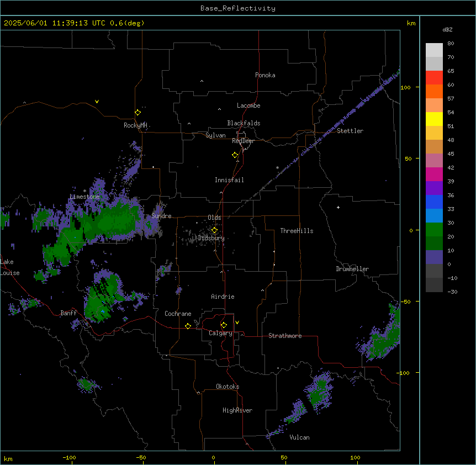The height and width of the screenshot is (465, 476).
Task: Click the Cochrane town label
Action: tap(178, 314)
